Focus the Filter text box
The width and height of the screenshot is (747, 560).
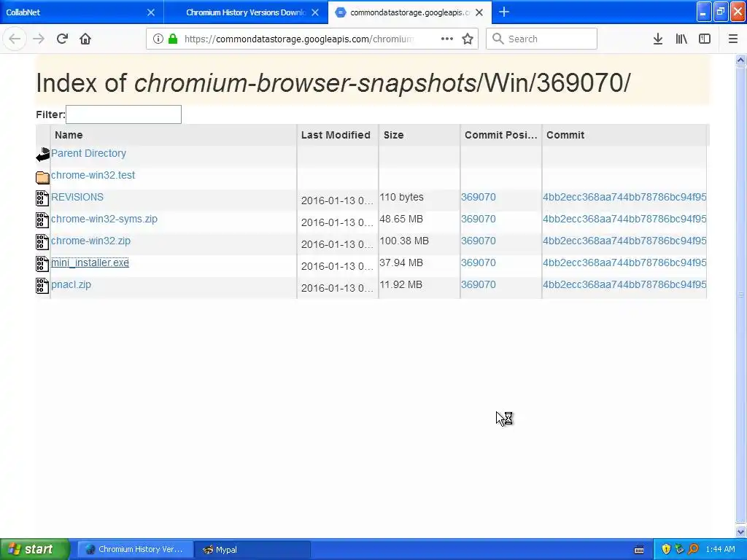coord(123,114)
